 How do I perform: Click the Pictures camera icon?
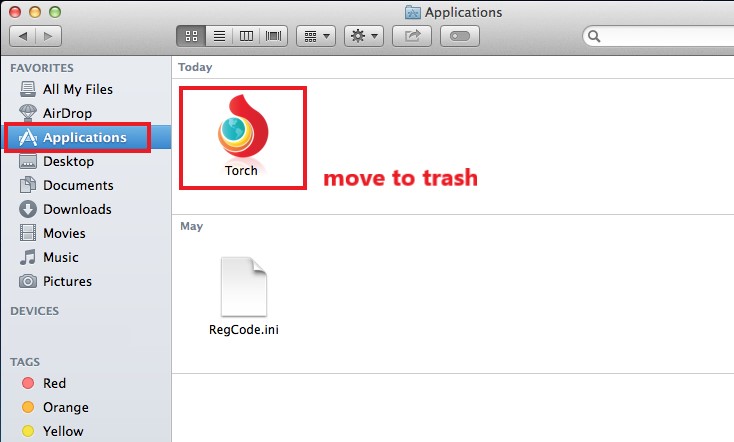pyautogui.click(x=28, y=281)
